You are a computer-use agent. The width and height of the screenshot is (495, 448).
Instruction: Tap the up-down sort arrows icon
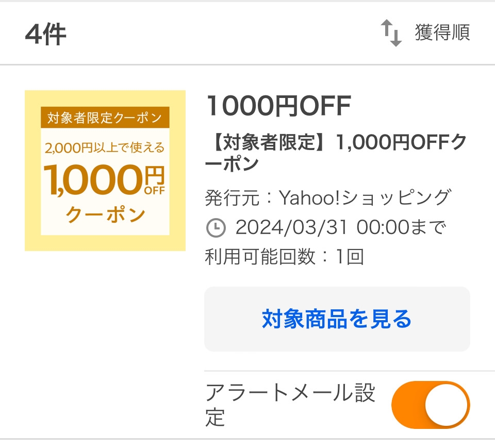(x=391, y=33)
